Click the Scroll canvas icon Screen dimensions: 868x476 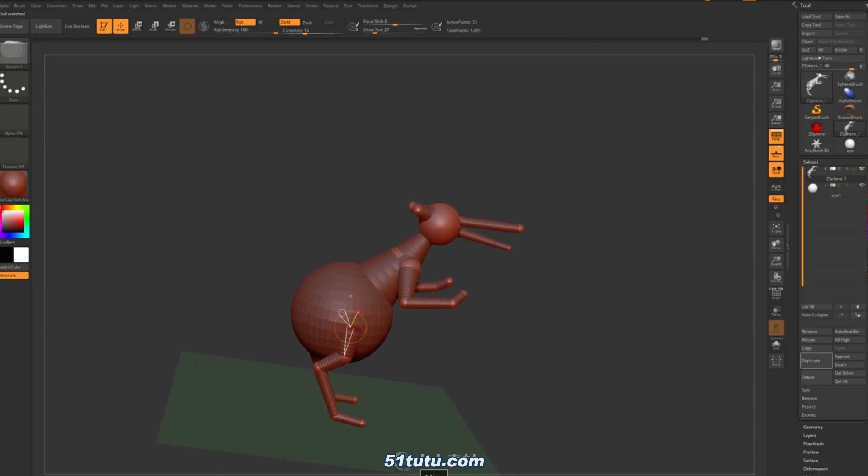776,70
